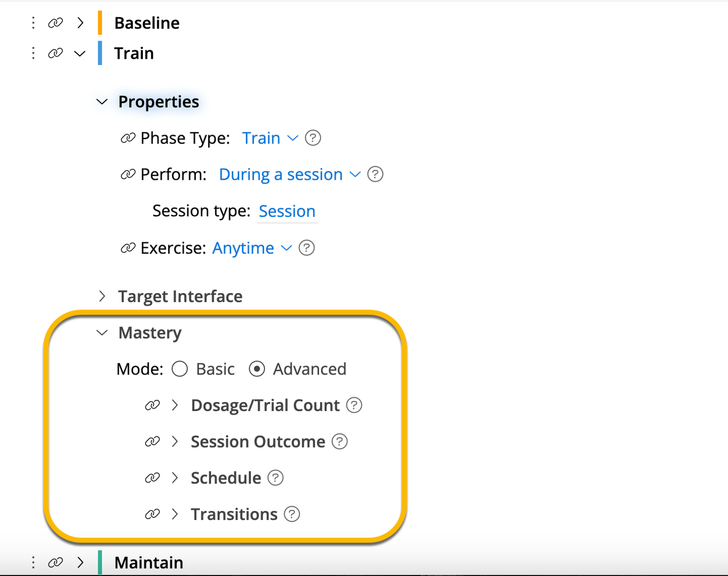This screenshot has width=728, height=576.
Task: Click the link icon next to Transitions
Action: pos(152,514)
